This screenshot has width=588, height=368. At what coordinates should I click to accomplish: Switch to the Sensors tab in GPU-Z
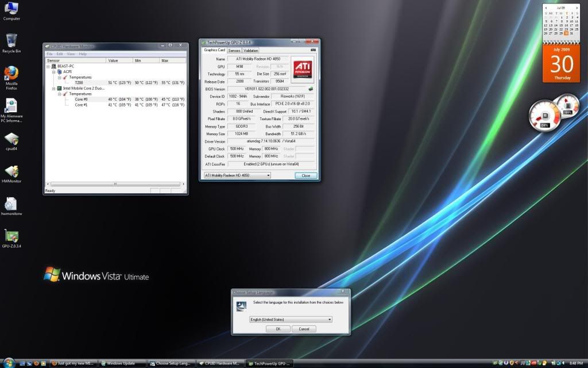click(234, 51)
